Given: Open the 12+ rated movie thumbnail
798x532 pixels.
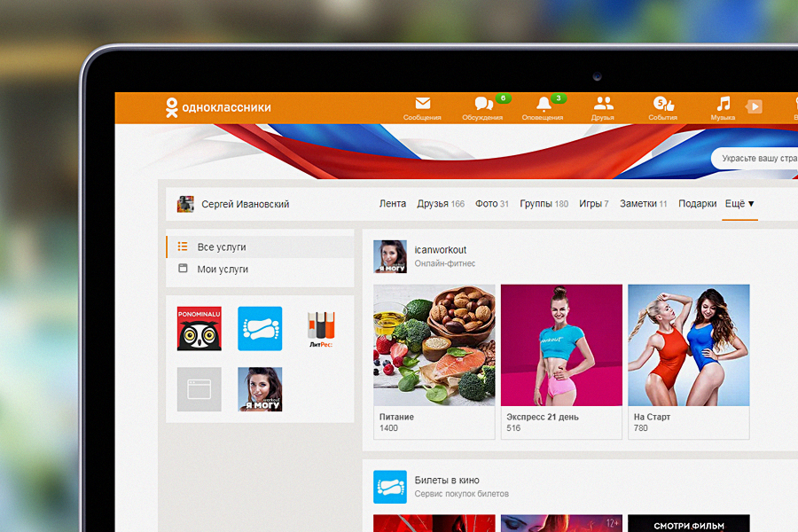Looking at the screenshot, I should pyautogui.click(x=561, y=523).
